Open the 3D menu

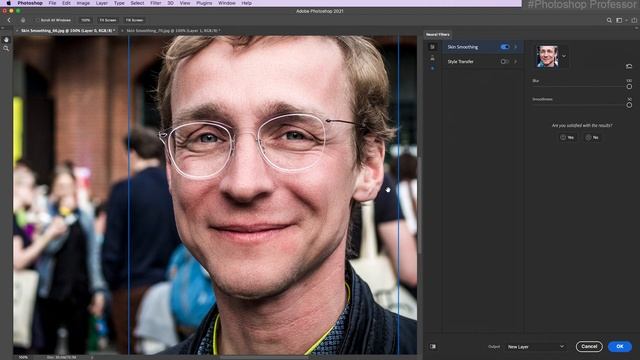[x=171, y=3]
